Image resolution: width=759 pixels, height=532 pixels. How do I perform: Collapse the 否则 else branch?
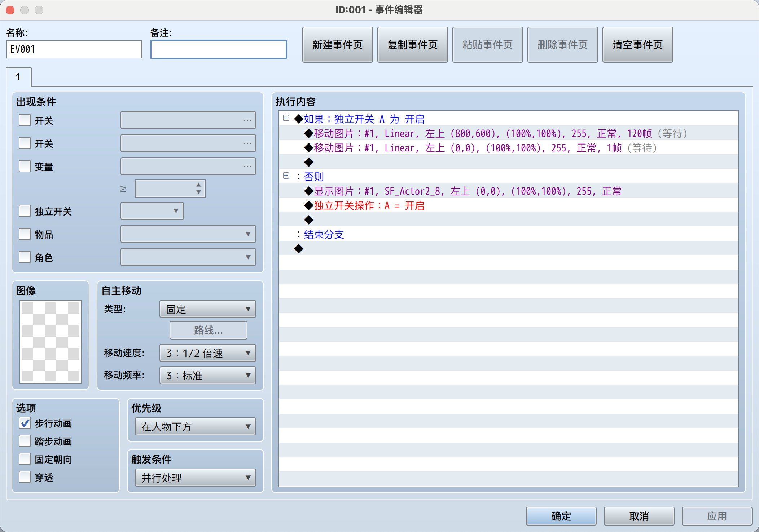click(x=286, y=176)
